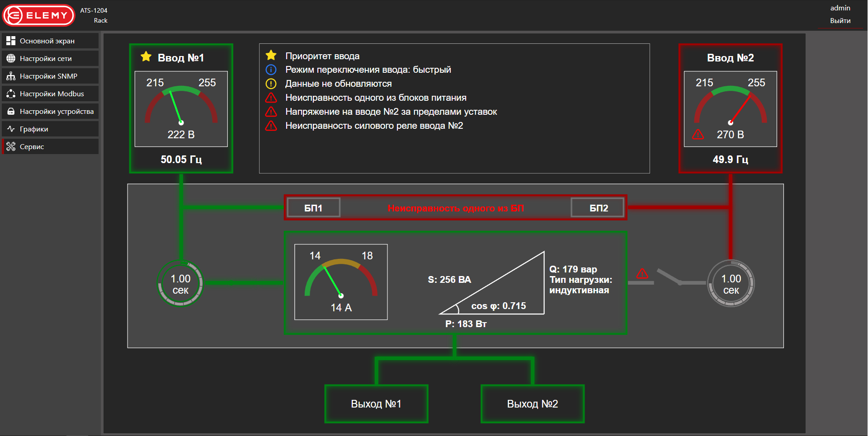Click the Тип нагрузки: индуктивная label
868x436 pixels.
click(580, 285)
